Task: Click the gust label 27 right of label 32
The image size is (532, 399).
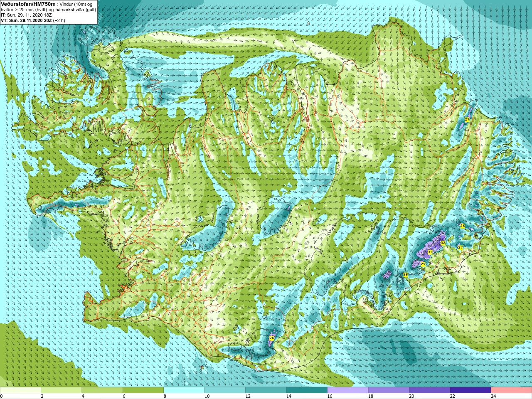Action: [x=461, y=247]
